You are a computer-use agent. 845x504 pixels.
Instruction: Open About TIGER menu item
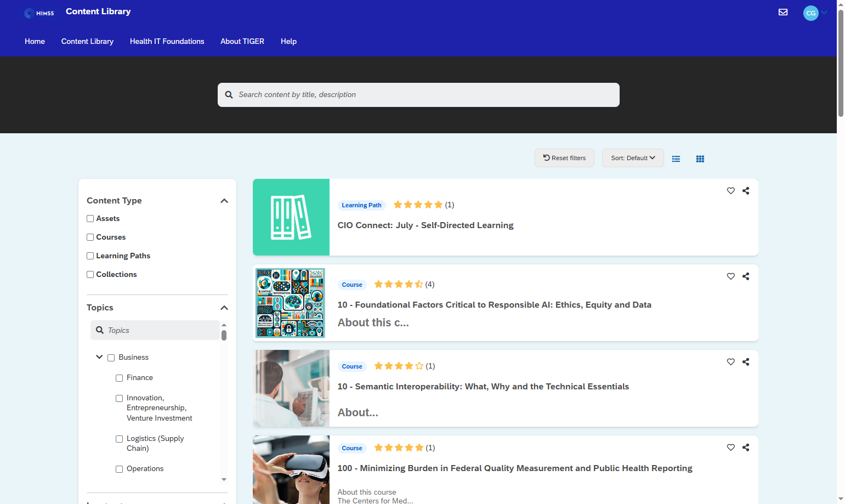click(242, 42)
